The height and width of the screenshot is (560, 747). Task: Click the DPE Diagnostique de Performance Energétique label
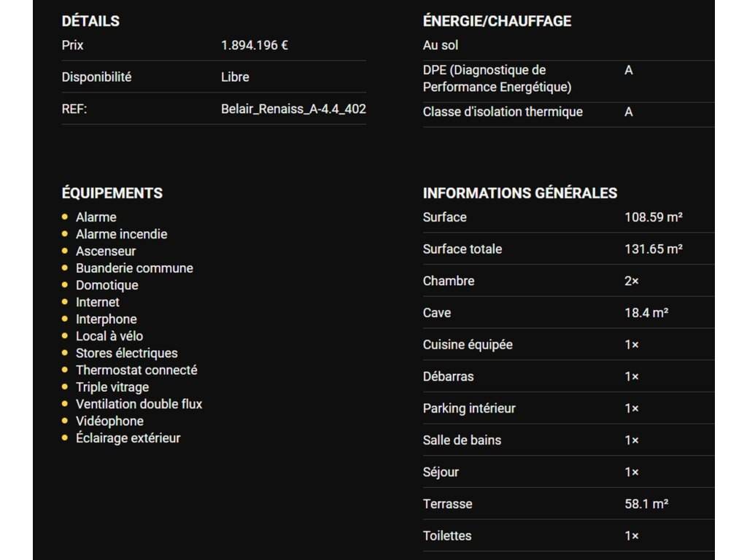497,79
